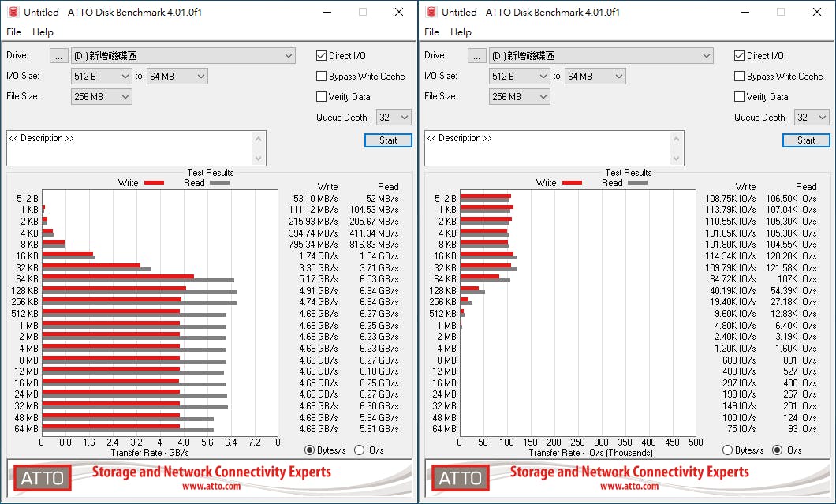Open 512 B I/O size dropdown, right window
Image resolution: width=836 pixels, height=504 pixels.
[x=519, y=77]
